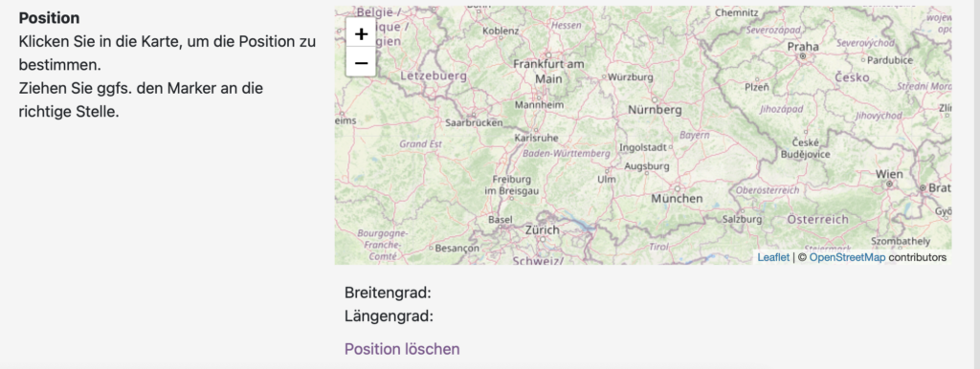Viewport: 980px width, 369px height.
Task: Click Freiburg im Breisgau on the map
Action: coord(511,184)
